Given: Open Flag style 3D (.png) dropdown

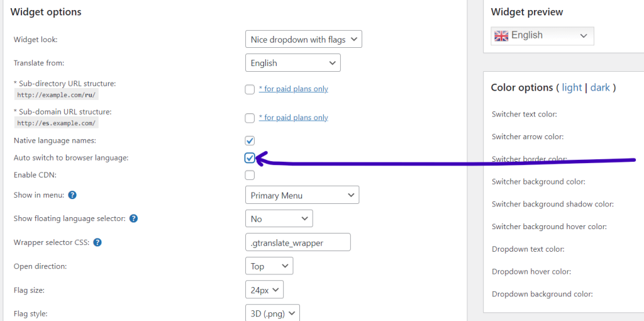Looking at the screenshot, I should pos(273,313).
